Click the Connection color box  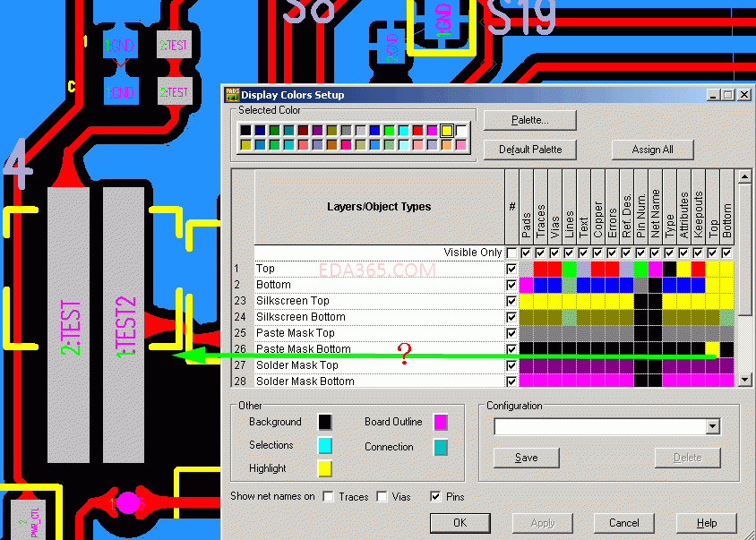pos(440,446)
